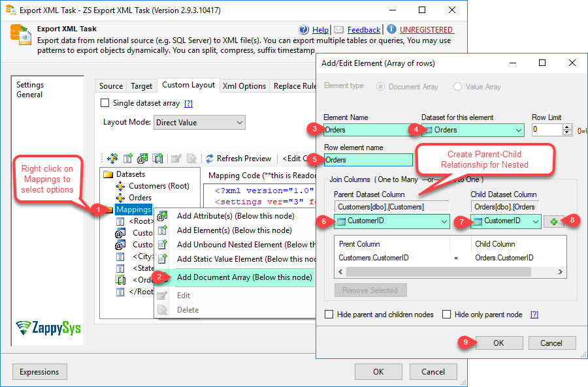Increase Row Limit with up arrow

[567, 127]
